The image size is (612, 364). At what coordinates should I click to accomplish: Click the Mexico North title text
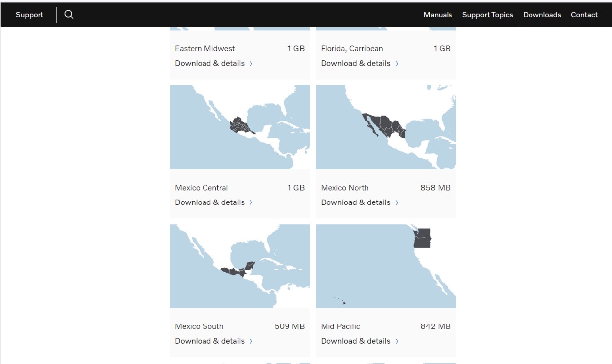coord(345,188)
